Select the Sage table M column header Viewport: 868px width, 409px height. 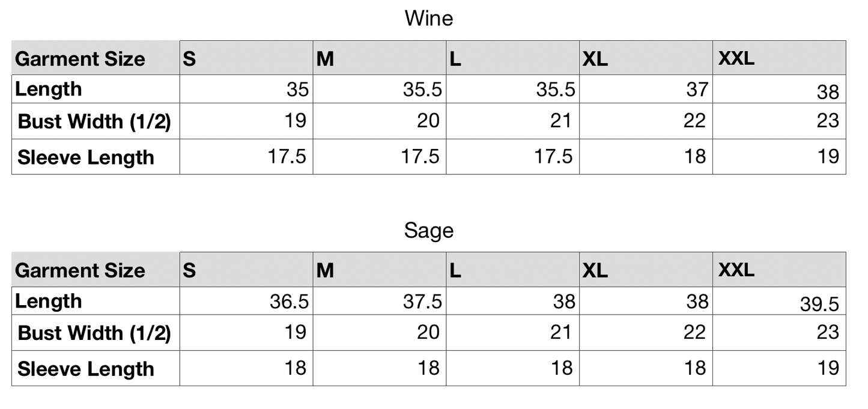[x=325, y=271]
